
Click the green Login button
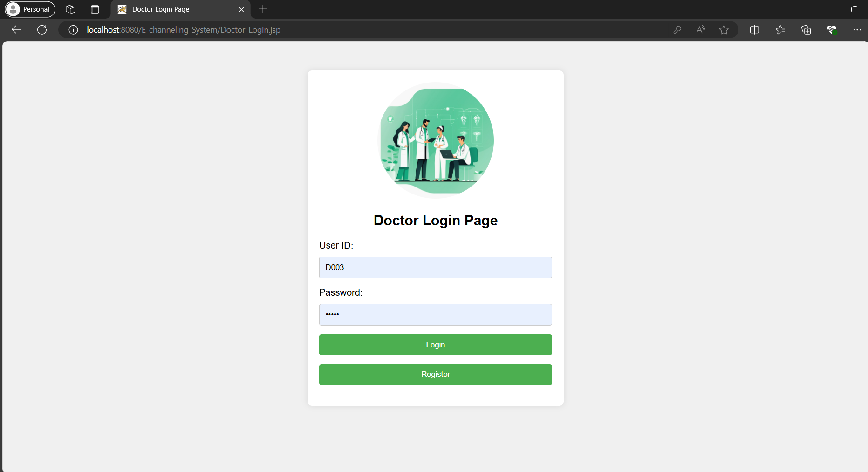point(436,345)
